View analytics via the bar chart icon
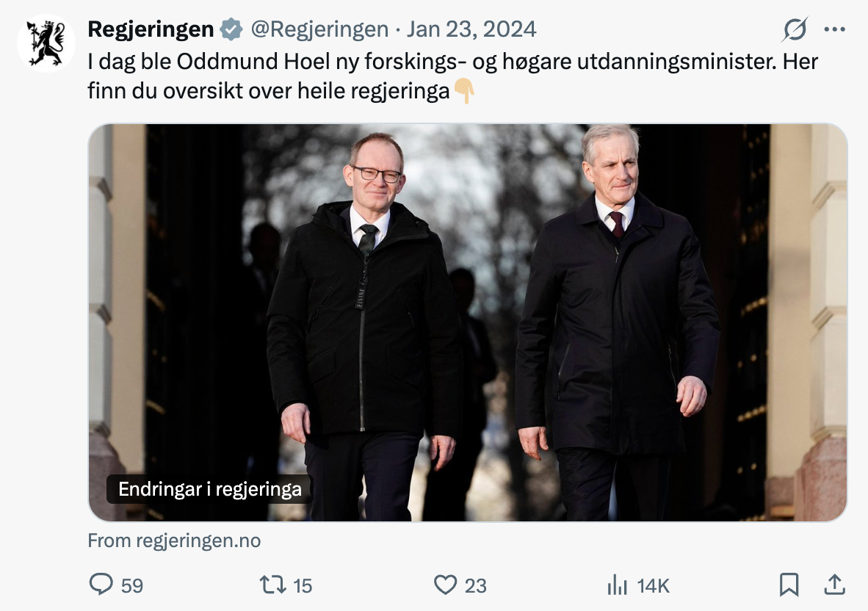This screenshot has width=868, height=611. pos(618,585)
